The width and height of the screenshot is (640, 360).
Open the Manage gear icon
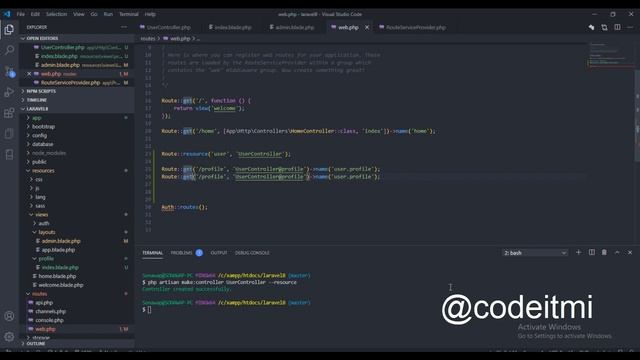[9, 337]
